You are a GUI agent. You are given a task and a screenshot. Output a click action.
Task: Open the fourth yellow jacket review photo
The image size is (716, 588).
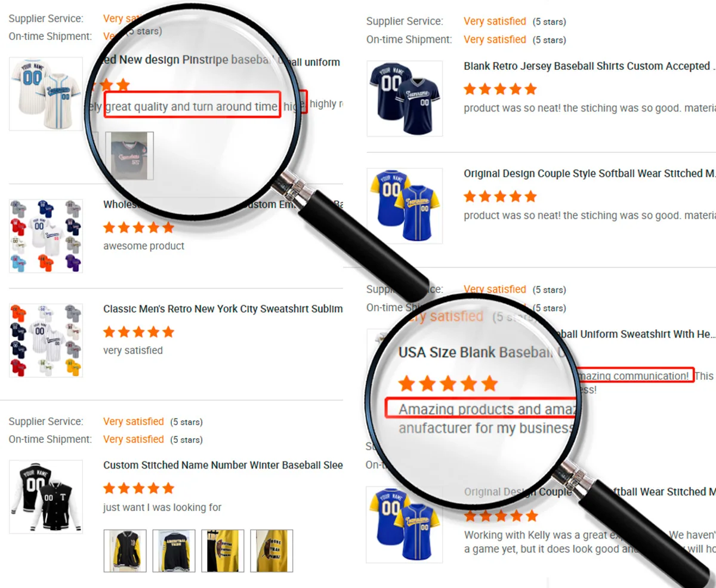tap(271, 550)
